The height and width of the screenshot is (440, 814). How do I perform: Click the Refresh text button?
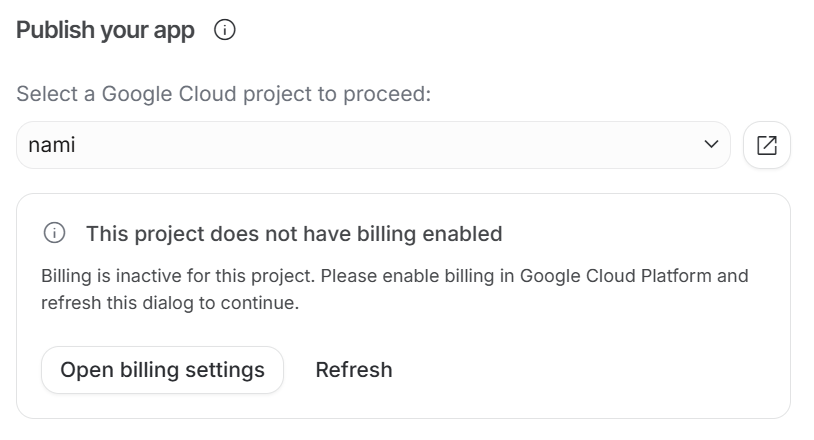point(354,370)
